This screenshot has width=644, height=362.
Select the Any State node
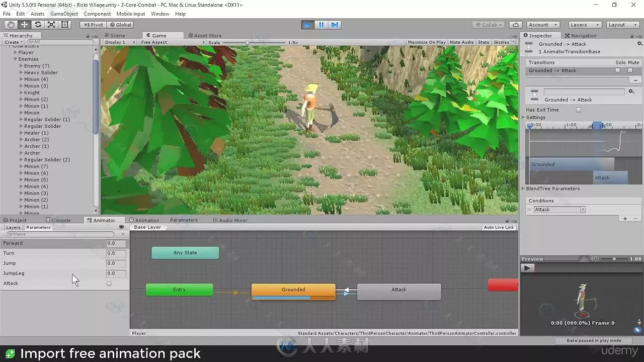pyautogui.click(x=185, y=253)
